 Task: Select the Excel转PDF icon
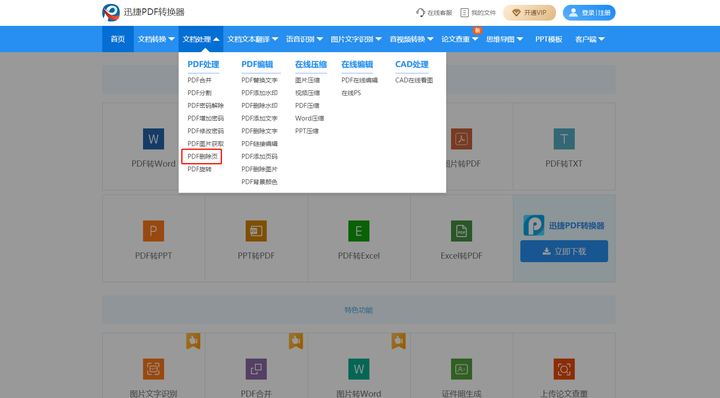[x=461, y=230]
